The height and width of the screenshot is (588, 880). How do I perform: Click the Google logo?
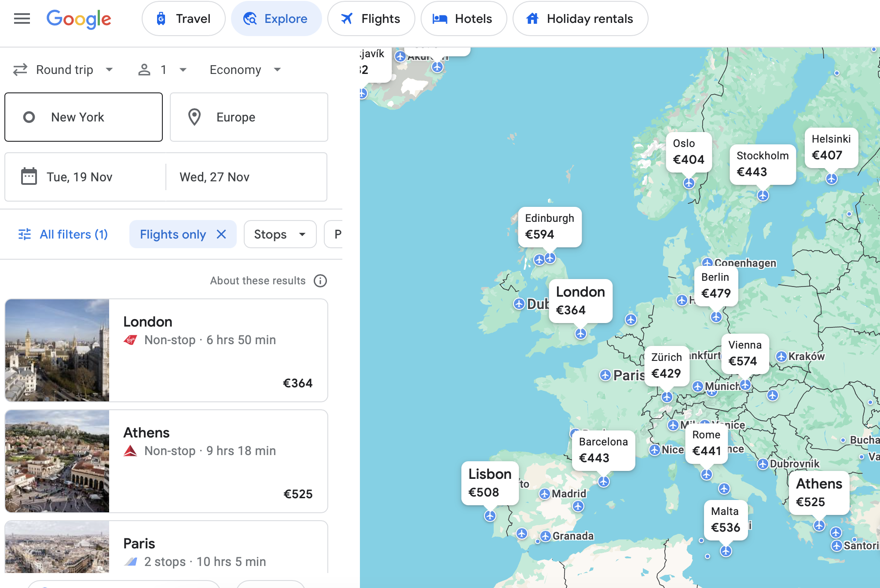(79, 19)
